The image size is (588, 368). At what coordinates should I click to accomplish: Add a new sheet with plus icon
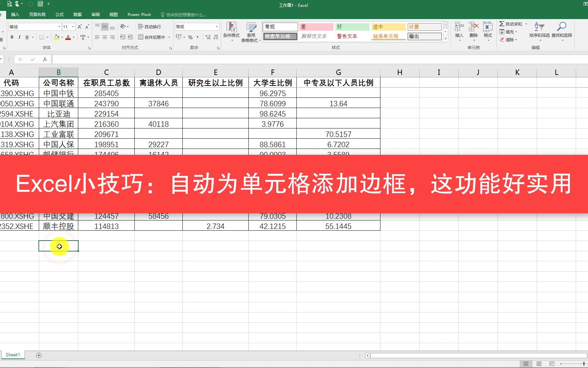[x=39, y=355]
